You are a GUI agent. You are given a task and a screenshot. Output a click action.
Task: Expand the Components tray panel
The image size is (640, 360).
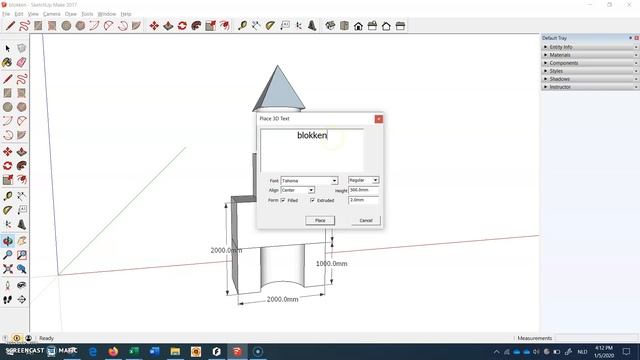click(x=590, y=63)
